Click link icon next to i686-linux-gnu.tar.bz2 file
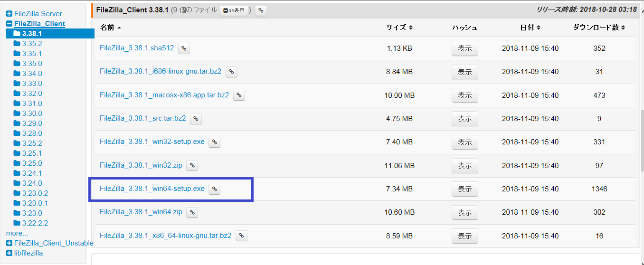 (231, 72)
